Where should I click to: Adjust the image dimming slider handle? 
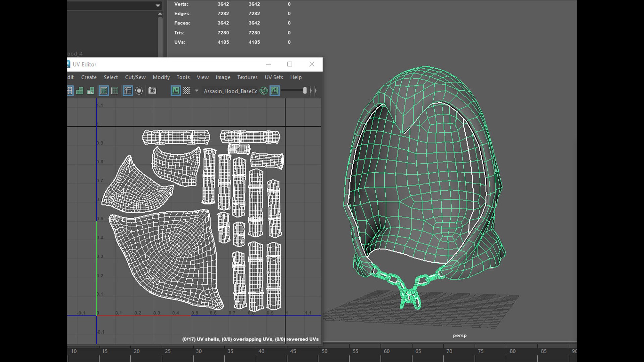pyautogui.click(x=305, y=90)
